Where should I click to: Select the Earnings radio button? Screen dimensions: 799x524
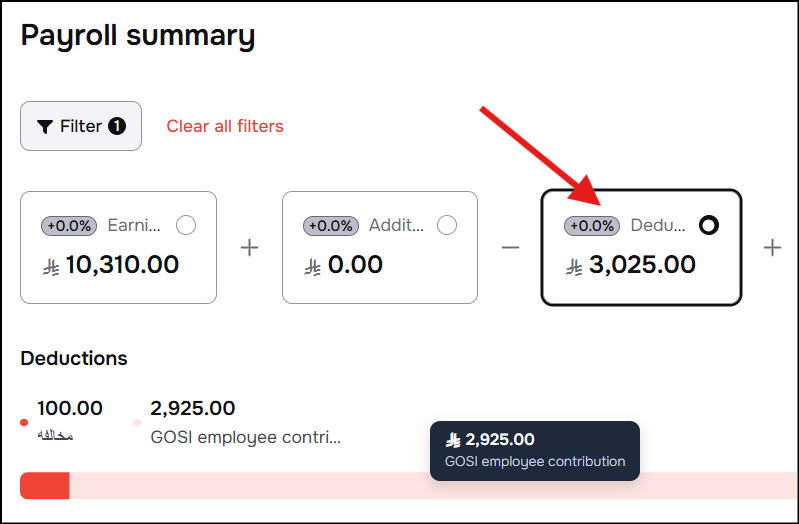point(186,225)
